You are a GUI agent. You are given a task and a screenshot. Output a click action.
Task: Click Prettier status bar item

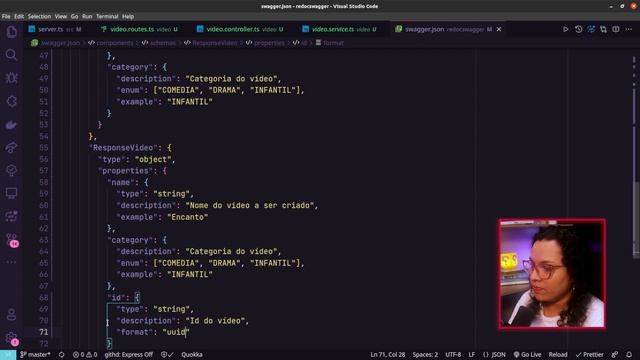point(589,355)
